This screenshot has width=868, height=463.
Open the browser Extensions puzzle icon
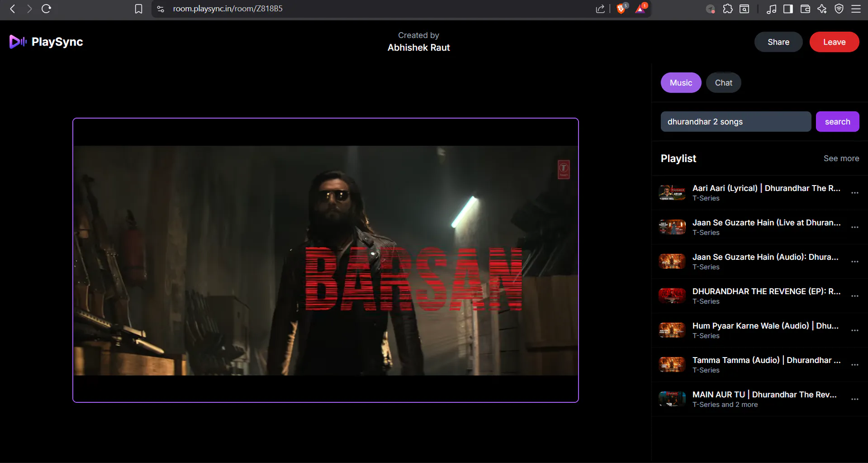coord(728,9)
